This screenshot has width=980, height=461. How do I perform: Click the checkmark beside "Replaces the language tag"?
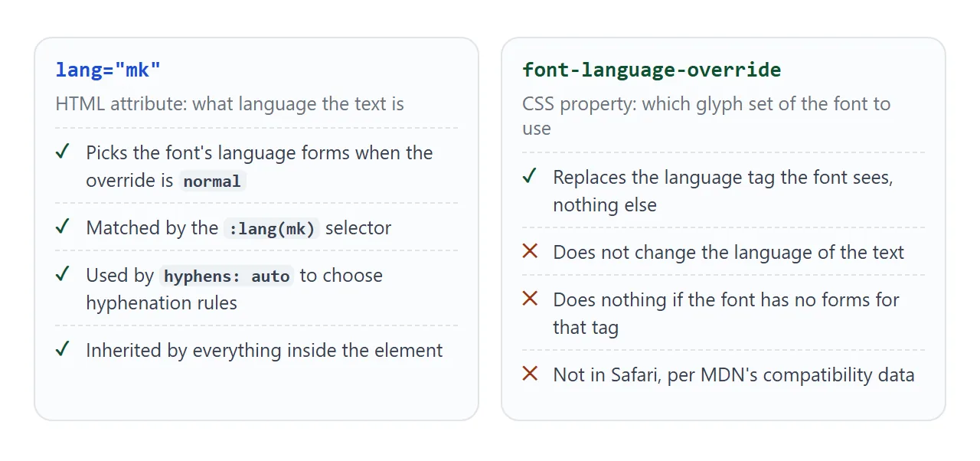tap(530, 177)
